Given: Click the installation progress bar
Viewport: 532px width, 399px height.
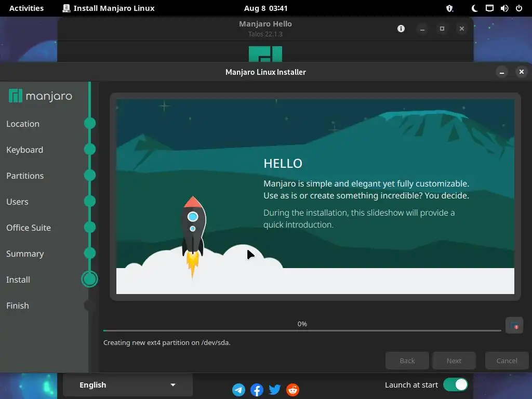Looking at the screenshot, I should pyautogui.click(x=302, y=330).
